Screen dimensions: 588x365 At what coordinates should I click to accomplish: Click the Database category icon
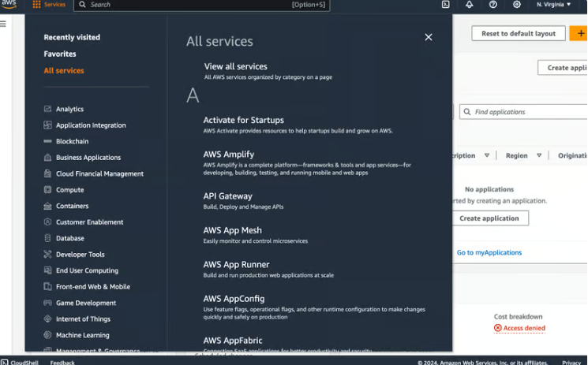point(47,238)
